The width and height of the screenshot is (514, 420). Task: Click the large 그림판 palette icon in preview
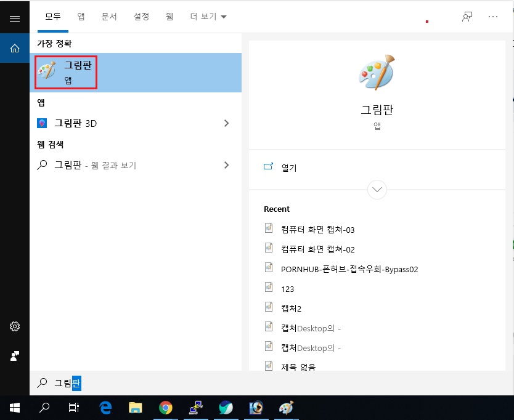click(x=377, y=73)
